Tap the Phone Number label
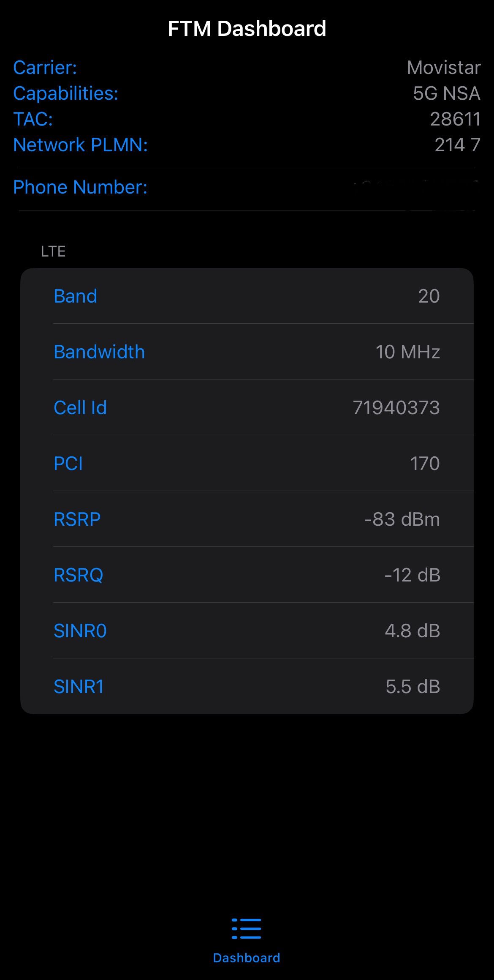Viewport: 494px width, 980px height. [x=81, y=187]
